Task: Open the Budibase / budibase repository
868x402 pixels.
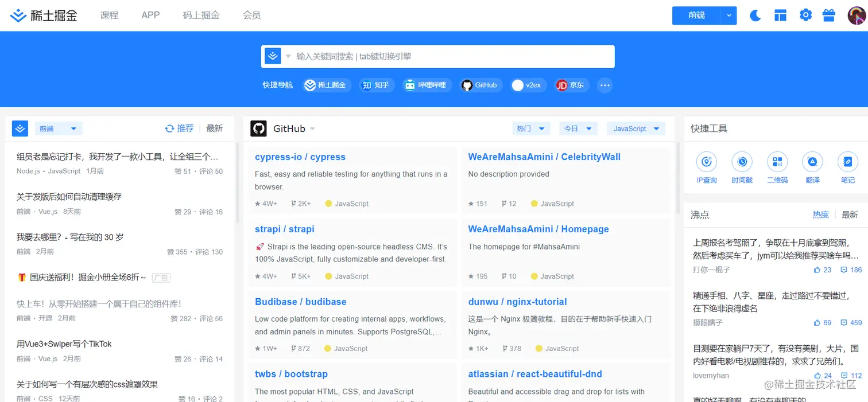Action: coord(301,302)
